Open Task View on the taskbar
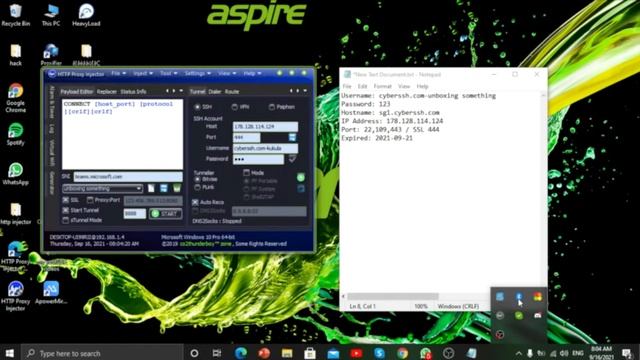The image size is (640, 360). pyautogui.click(x=217, y=353)
